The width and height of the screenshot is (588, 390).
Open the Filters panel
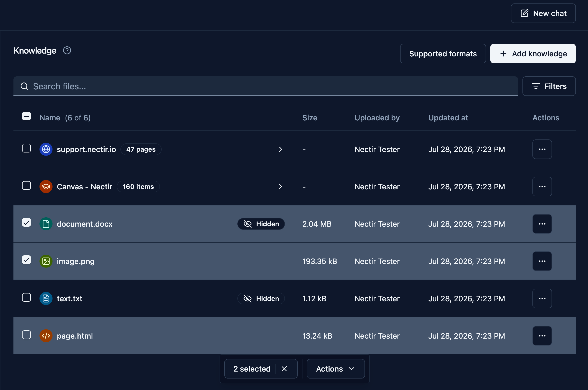pyautogui.click(x=549, y=86)
